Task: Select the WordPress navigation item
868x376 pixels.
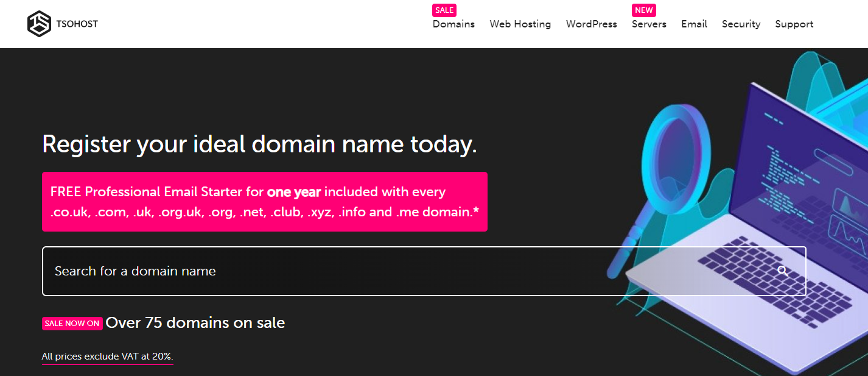Action: 591,24
